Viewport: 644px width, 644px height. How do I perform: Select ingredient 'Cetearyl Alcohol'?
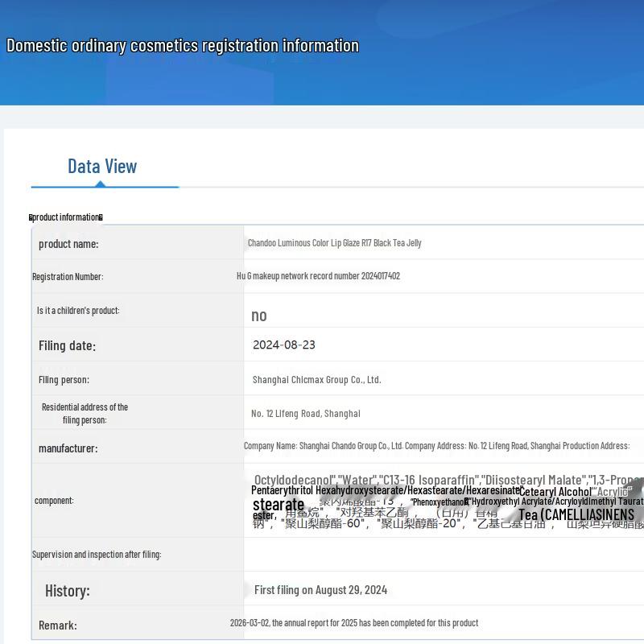tap(555, 492)
